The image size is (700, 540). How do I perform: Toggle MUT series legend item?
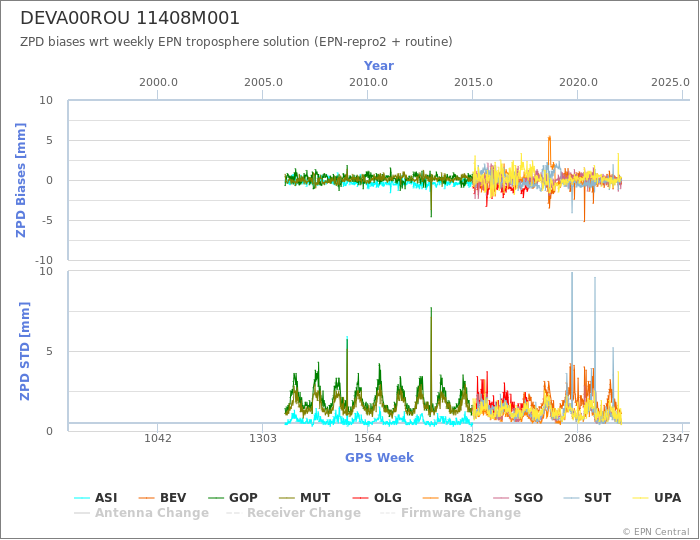tap(304, 498)
